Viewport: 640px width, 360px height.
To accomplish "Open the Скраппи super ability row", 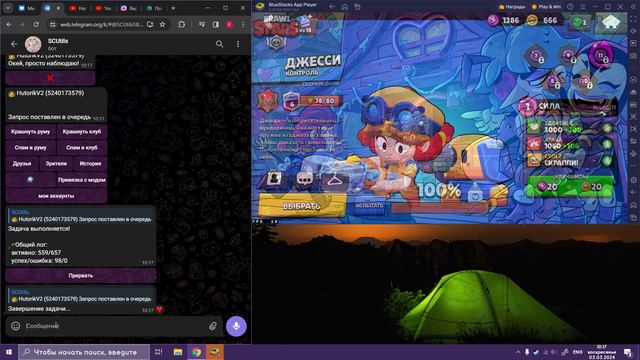I will (570, 160).
